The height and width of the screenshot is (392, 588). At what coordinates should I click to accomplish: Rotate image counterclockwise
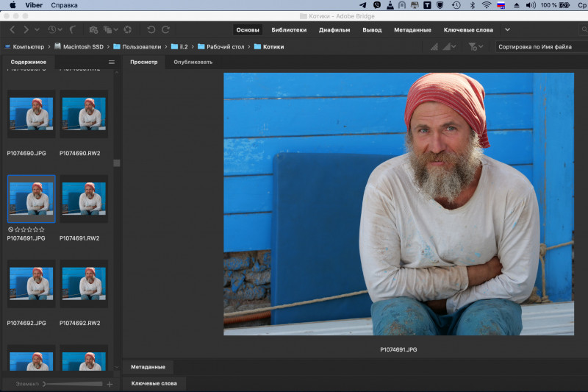click(151, 29)
